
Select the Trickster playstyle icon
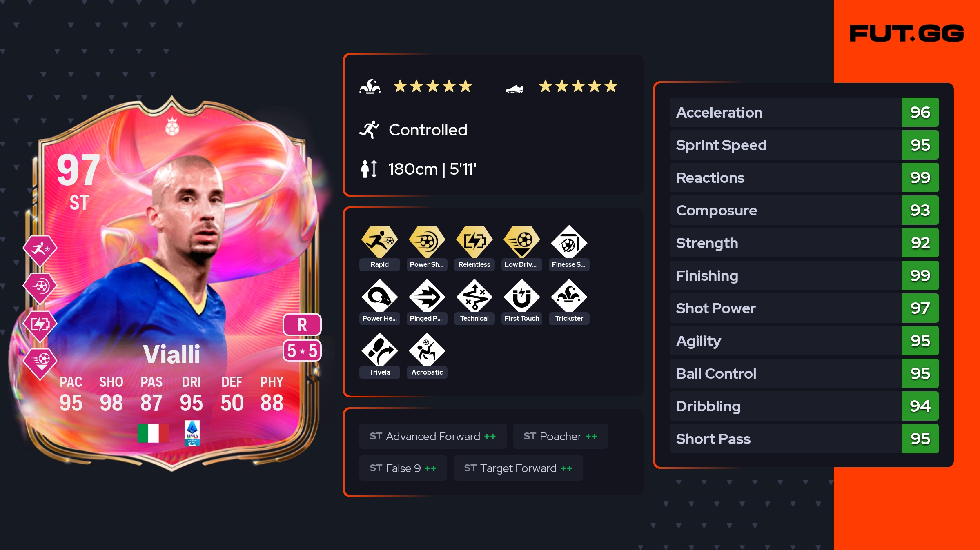[569, 296]
